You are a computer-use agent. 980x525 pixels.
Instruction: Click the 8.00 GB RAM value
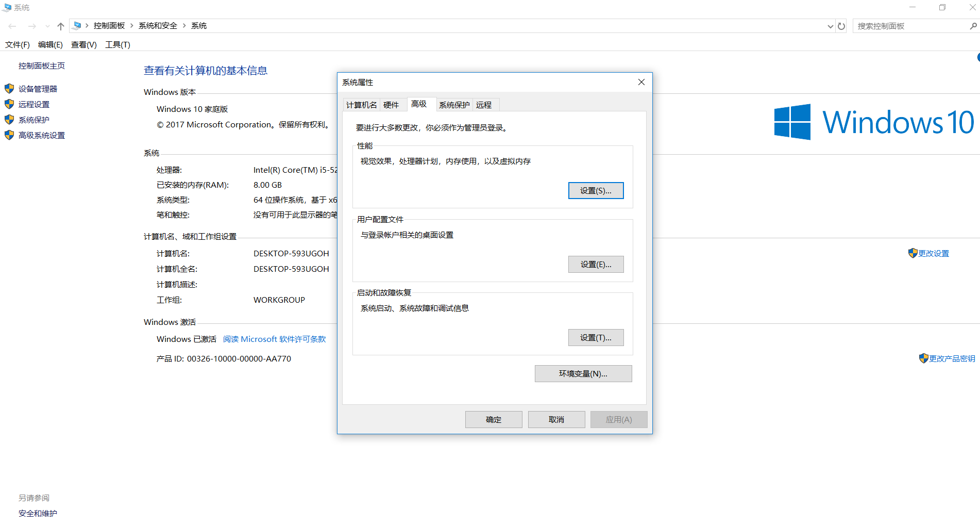[267, 185]
